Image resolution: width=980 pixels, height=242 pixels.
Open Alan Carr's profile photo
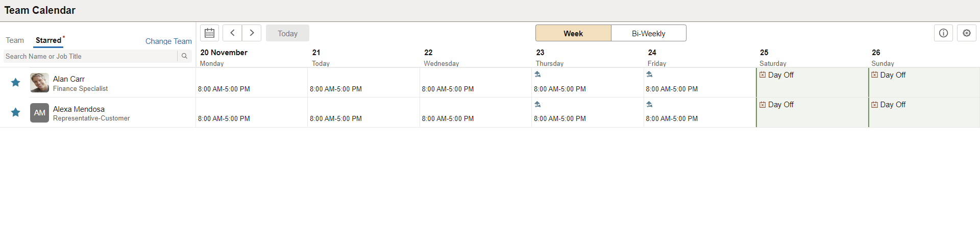click(x=39, y=83)
